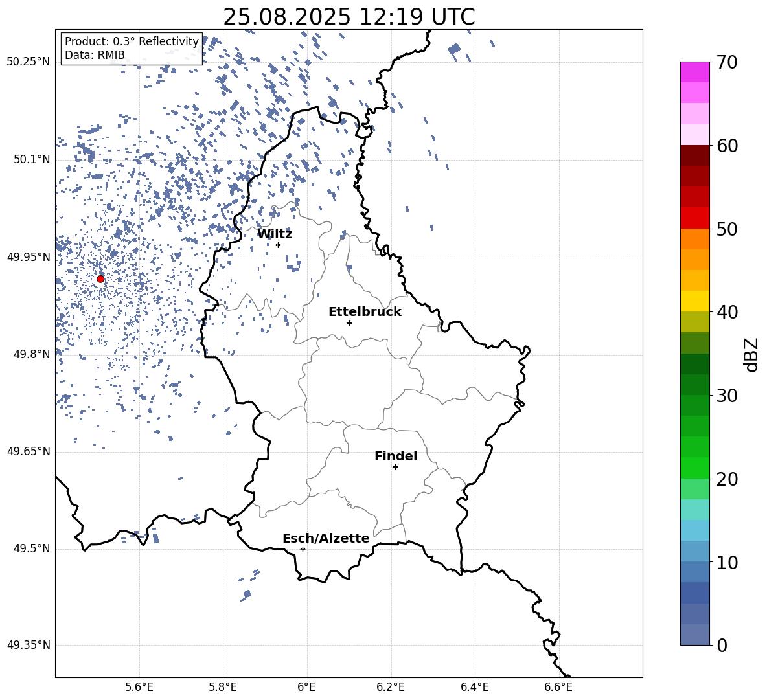
Task: Click the 49.95°N latitude label
Action: [x=29, y=257]
